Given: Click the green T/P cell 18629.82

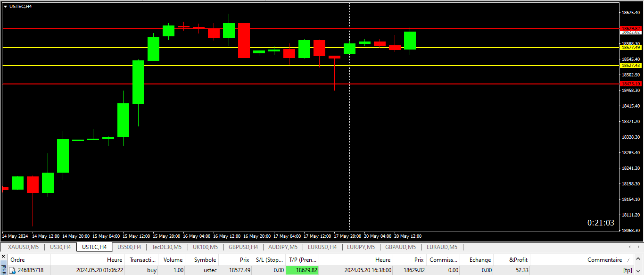Looking at the screenshot, I should click(x=302, y=270).
